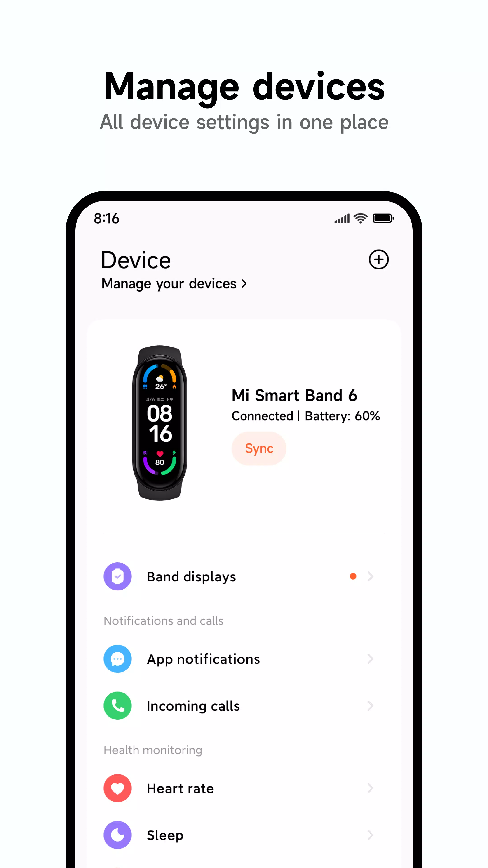The width and height of the screenshot is (488, 868).
Task: Toggle Band displays notification dot
Action: (353, 576)
